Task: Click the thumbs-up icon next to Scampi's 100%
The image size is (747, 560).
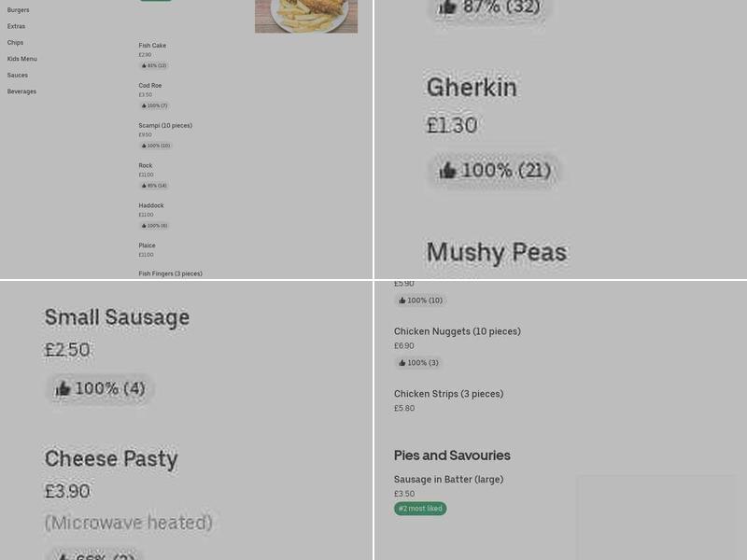Action: (144, 146)
